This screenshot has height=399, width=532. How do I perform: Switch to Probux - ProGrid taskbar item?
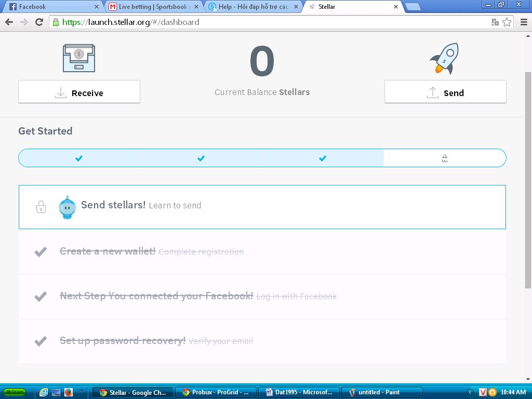[216, 393]
